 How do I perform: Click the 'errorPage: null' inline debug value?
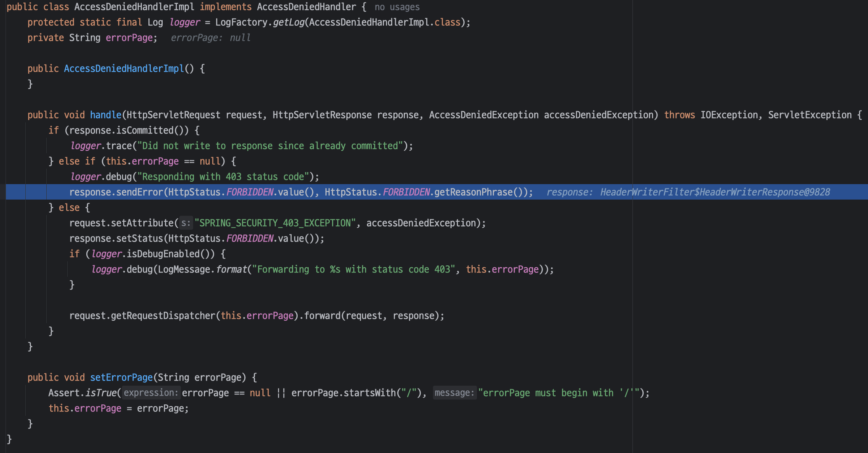[x=211, y=38]
